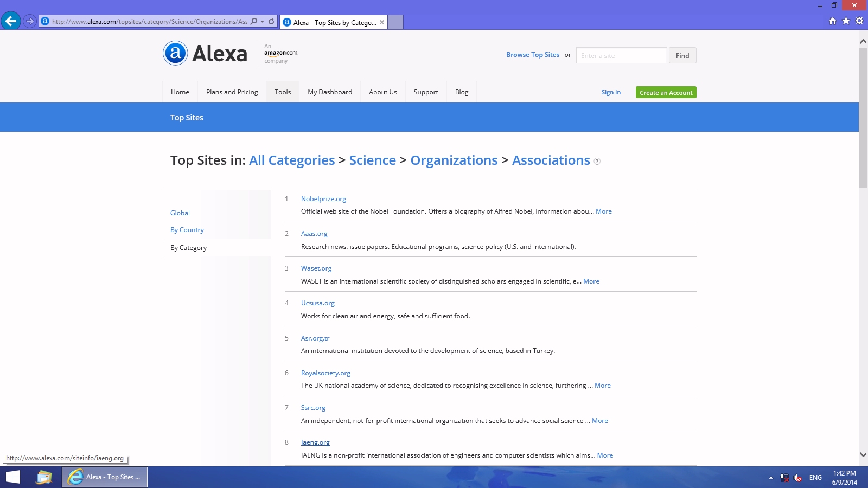Click Browse Top Sites link
The height and width of the screenshot is (488, 868).
coord(533,55)
